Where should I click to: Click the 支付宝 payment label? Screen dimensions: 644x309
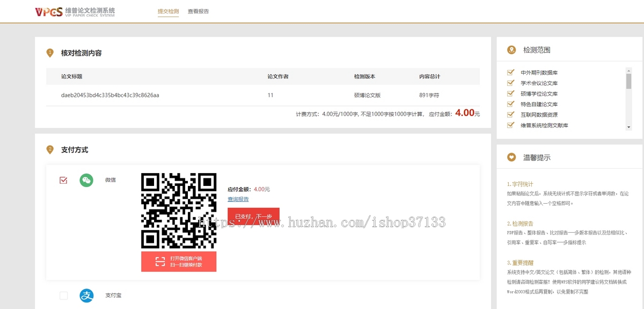pyautogui.click(x=113, y=295)
